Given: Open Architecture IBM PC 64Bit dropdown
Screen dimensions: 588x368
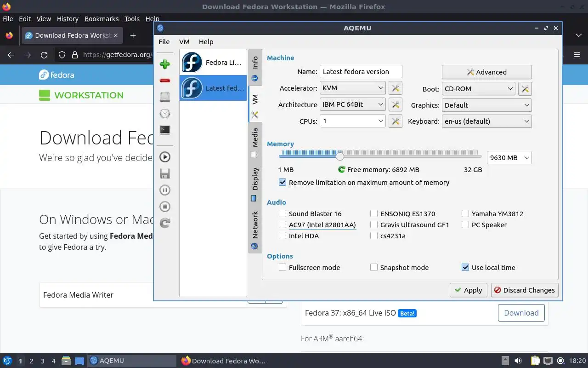Looking at the screenshot, I should [352, 104].
